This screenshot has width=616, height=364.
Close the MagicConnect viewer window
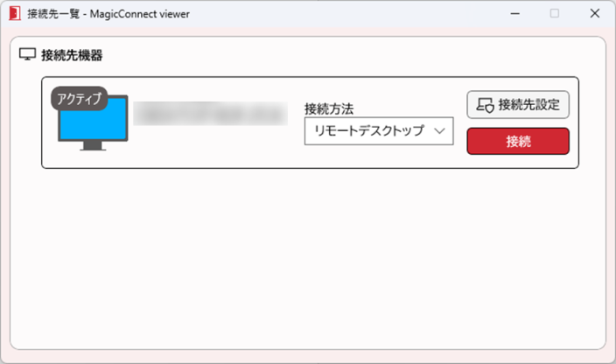coord(595,13)
